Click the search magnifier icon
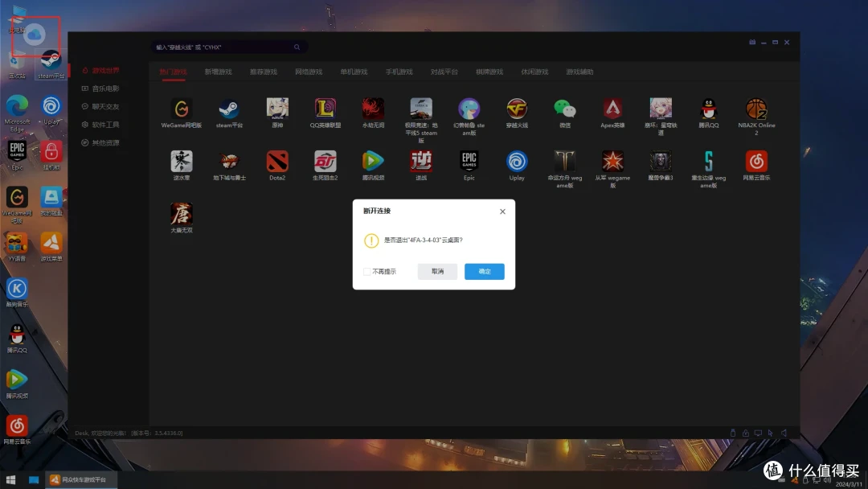The height and width of the screenshot is (489, 868). 297,47
